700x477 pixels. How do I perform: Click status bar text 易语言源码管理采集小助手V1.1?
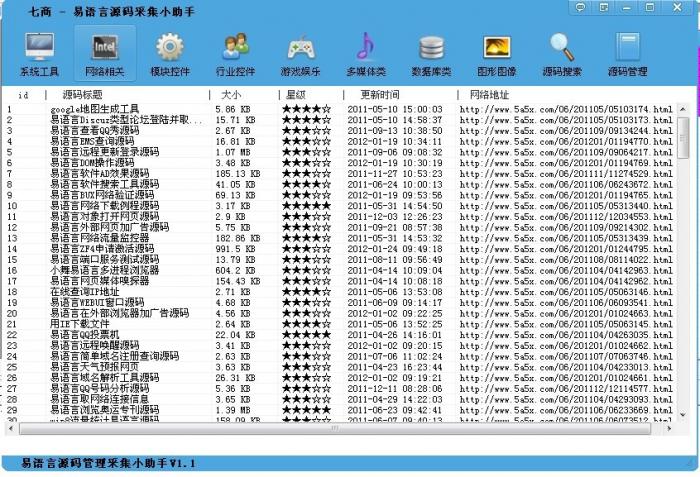tap(108, 463)
